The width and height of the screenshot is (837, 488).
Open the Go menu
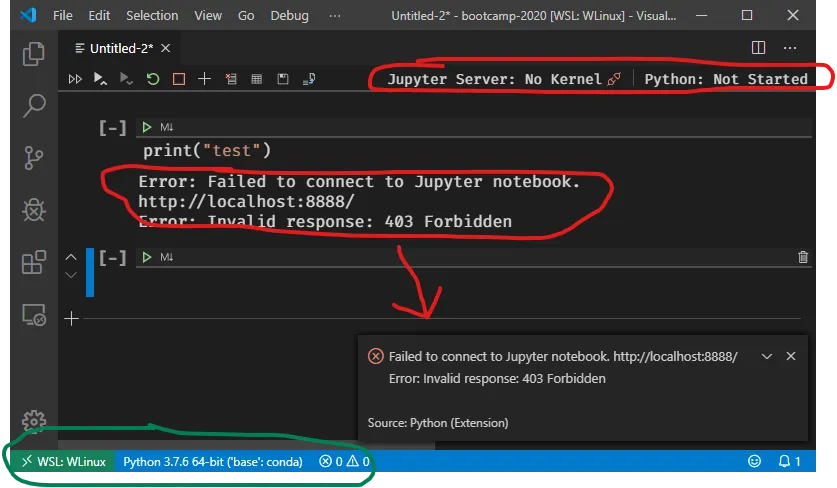pos(246,15)
